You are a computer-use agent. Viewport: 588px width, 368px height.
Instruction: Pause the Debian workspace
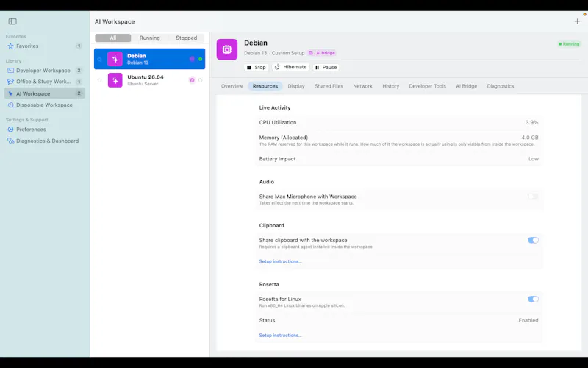(x=326, y=67)
